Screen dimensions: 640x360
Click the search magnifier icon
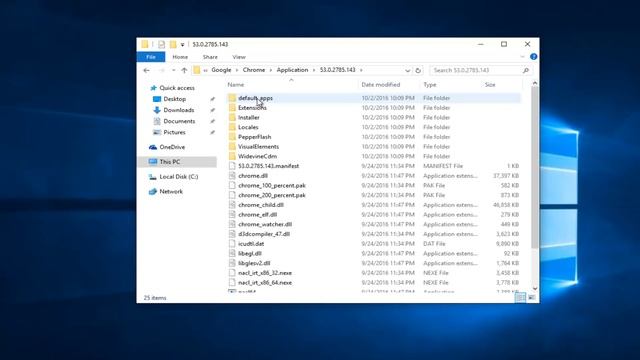(x=526, y=70)
